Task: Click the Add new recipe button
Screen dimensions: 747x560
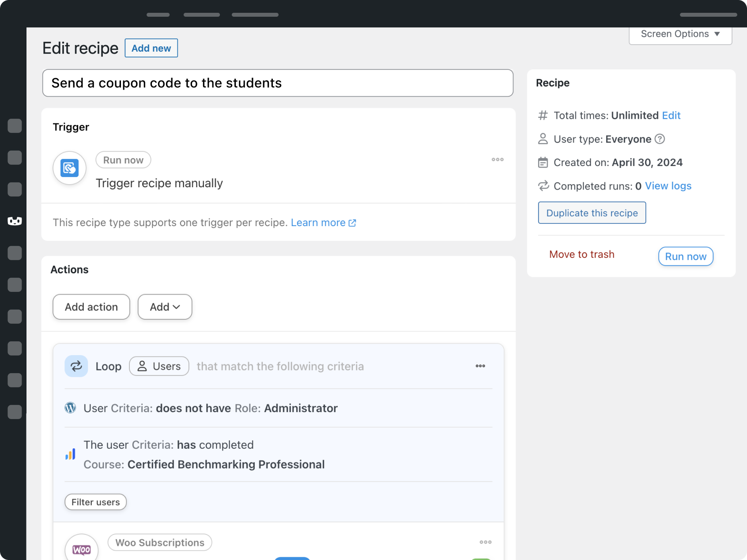Action: coord(151,48)
